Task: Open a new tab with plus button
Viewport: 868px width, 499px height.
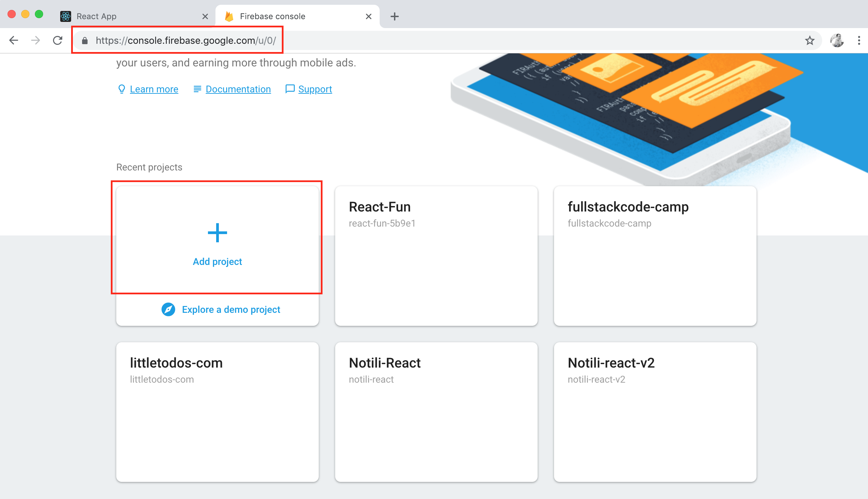Action: [394, 16]
